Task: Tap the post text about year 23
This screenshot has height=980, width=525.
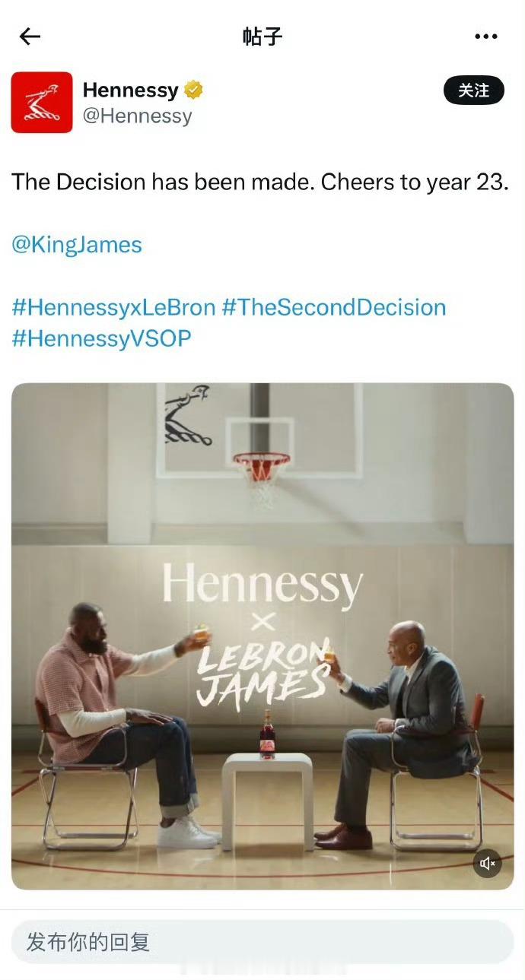Action: tap(260, 182)
